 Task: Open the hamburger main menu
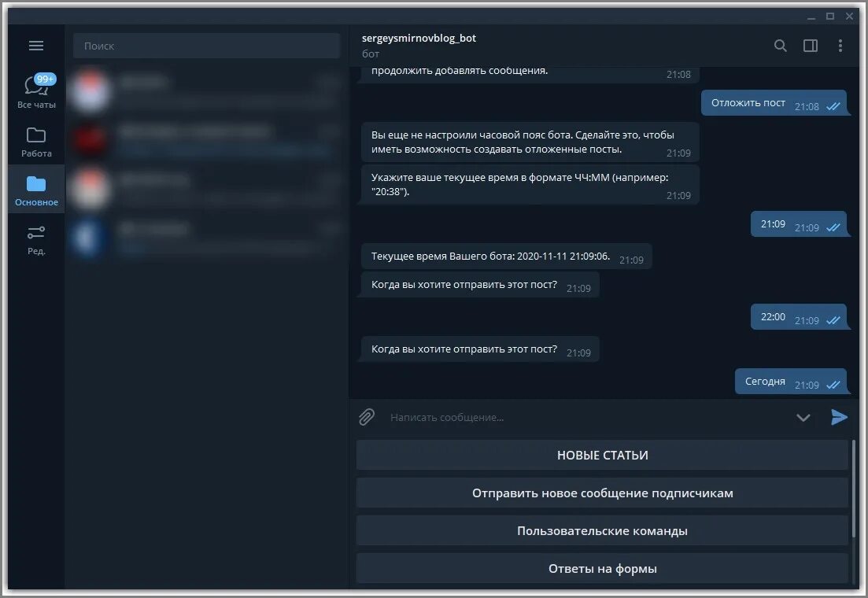[x=36, y=46]
